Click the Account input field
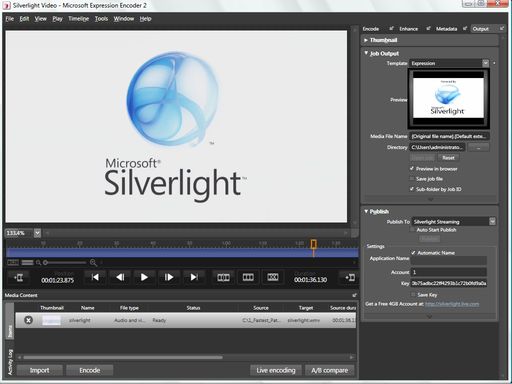Viewport: 512px width, 384px height. (x=449, y=272)
